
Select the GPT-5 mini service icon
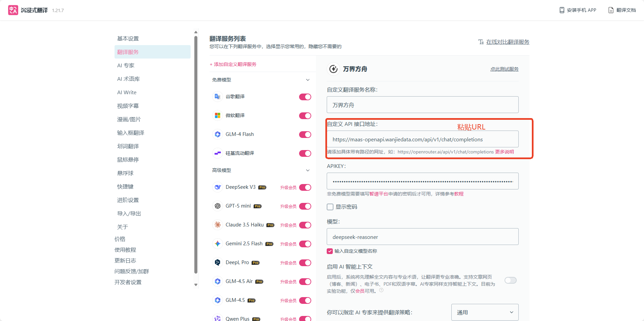pyautogui.click(x=218, y=206)
